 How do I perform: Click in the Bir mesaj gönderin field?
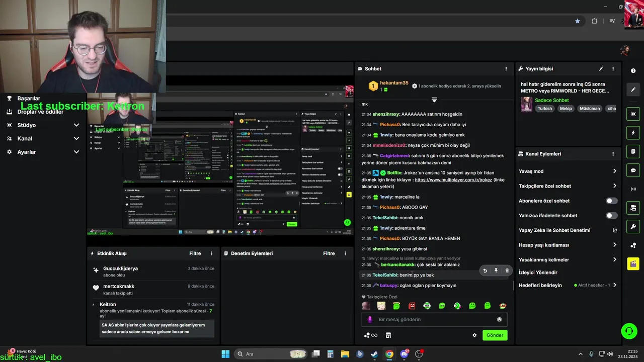tap(434, 319)
